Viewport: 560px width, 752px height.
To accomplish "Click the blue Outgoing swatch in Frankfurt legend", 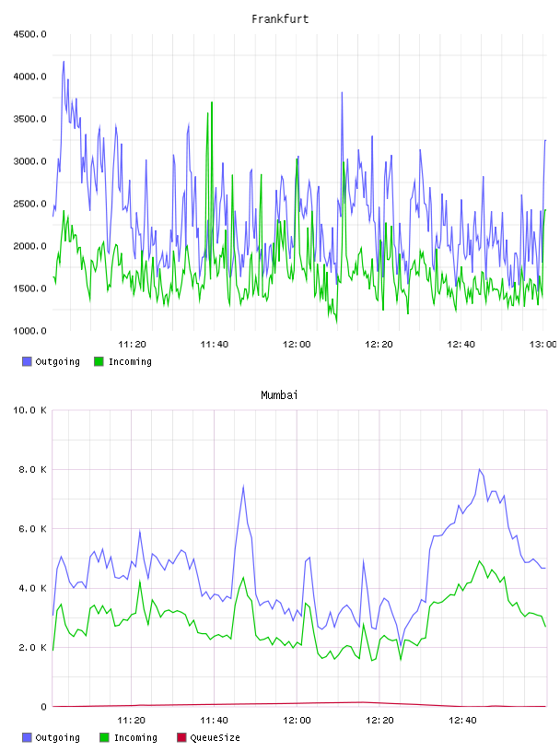I will (27, 361).
